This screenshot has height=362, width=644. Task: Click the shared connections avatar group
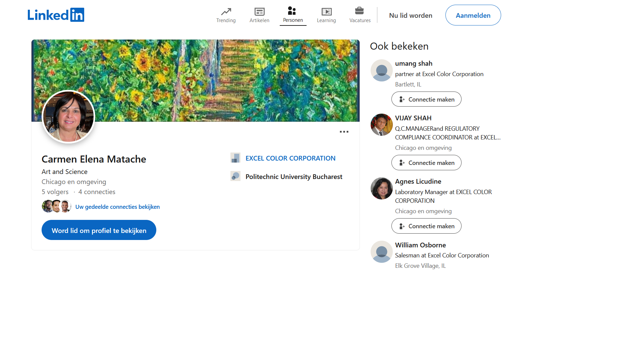[56, 206]
